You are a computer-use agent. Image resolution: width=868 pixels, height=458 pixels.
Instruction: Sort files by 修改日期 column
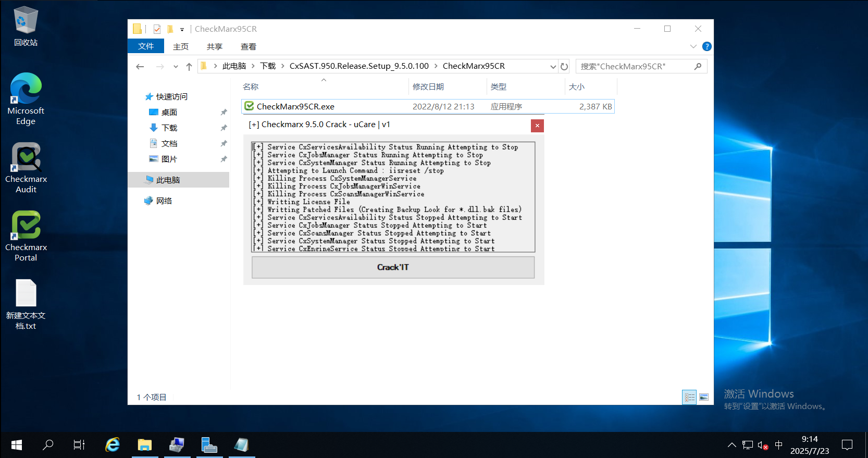coord(428,87)
